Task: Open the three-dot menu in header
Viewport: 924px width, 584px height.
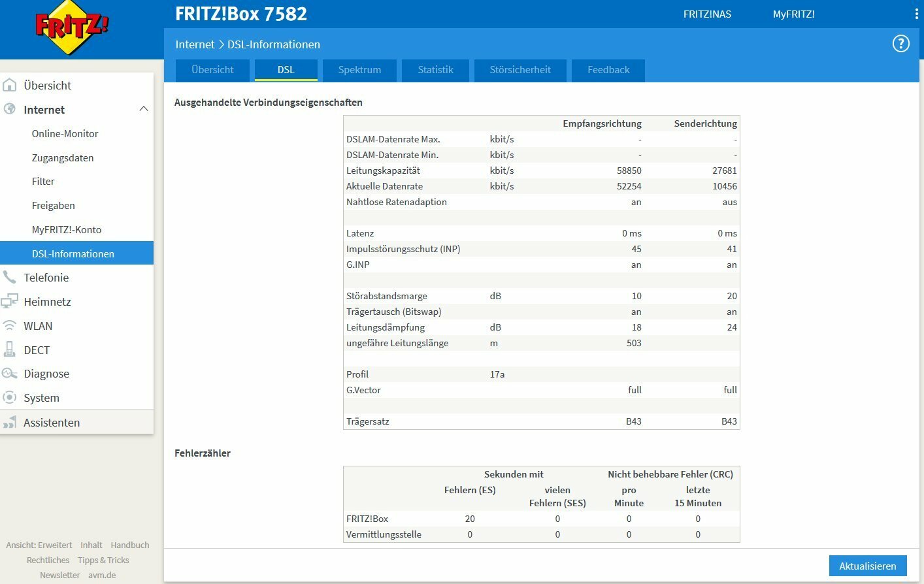Action: point(917,14)
